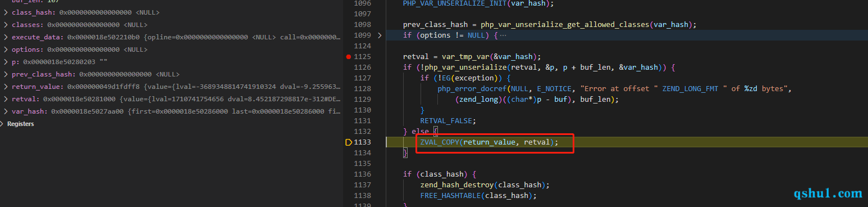Expand the return_value variable

5,87
